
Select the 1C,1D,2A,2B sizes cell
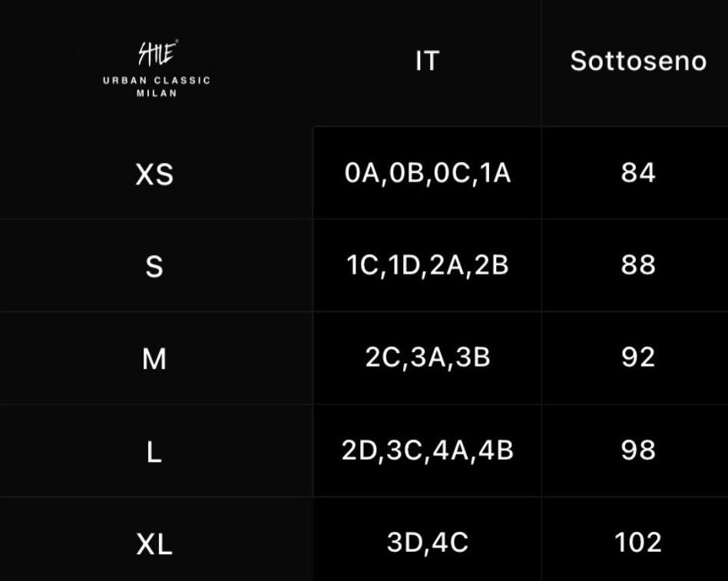tap(427, 265)
